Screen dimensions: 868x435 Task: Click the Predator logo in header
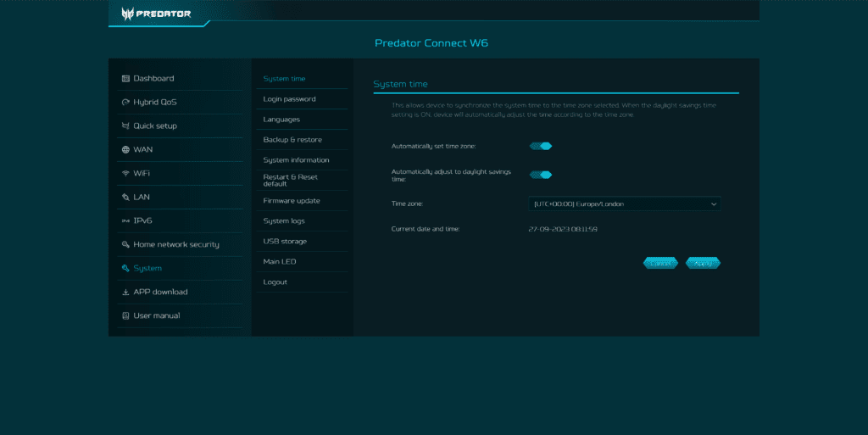pos(156,14)
